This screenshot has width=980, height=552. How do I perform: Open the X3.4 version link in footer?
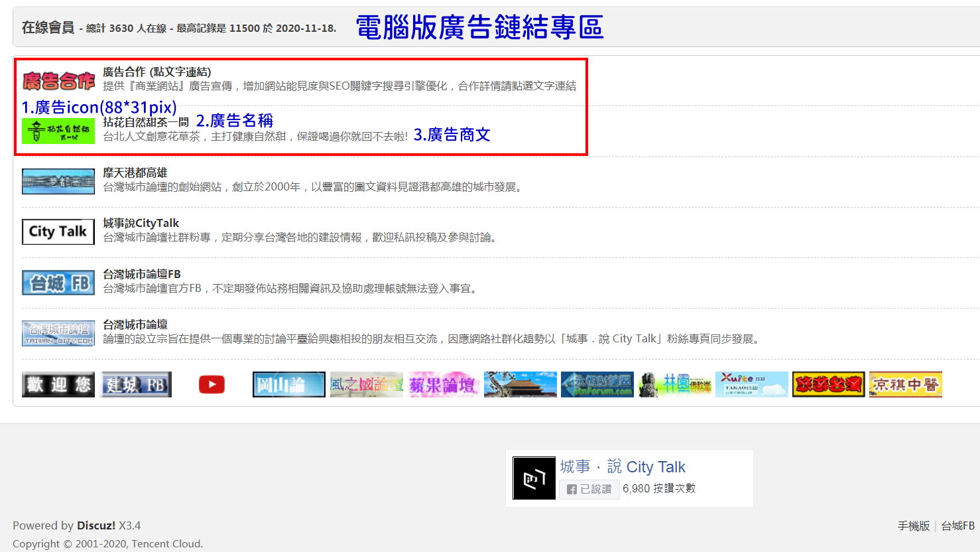click(x=130, y=525)
